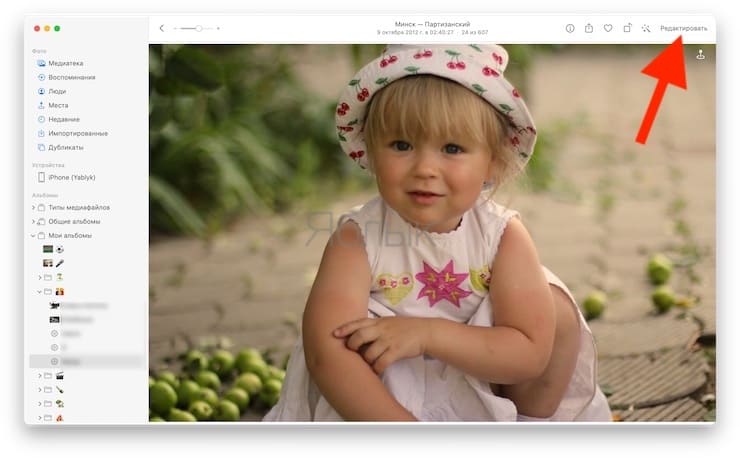Viewport: 740px width, 458px height.
Task: Go back using the toolbar back arrow
Action: 162,28
